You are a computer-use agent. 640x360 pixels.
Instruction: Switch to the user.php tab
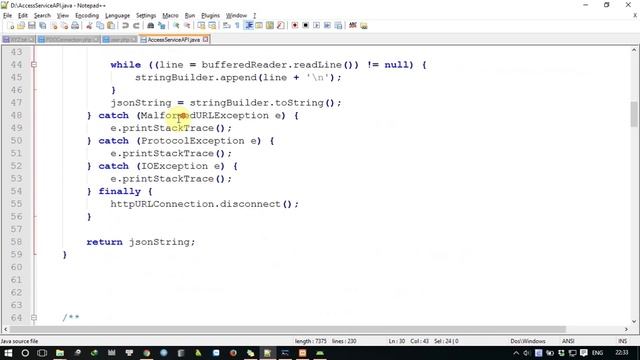pyautogui.click(x=120, y=40)
